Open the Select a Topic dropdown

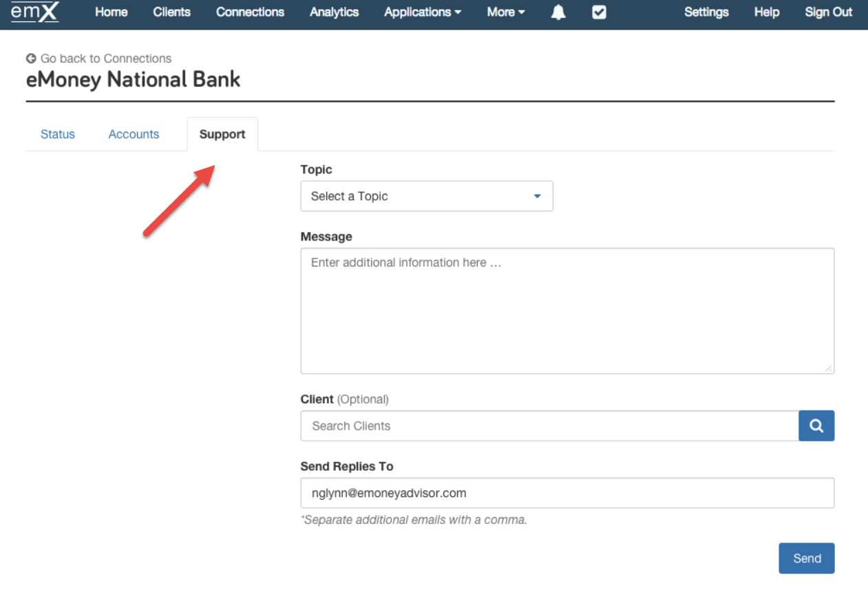pyautogui.click(x=427, y=196)
